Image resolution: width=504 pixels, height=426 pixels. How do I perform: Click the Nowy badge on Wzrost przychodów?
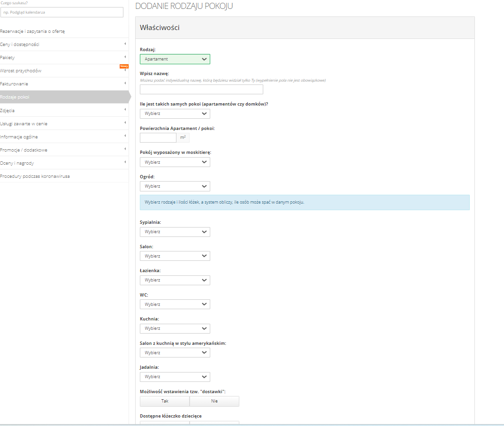pos(124,66)
